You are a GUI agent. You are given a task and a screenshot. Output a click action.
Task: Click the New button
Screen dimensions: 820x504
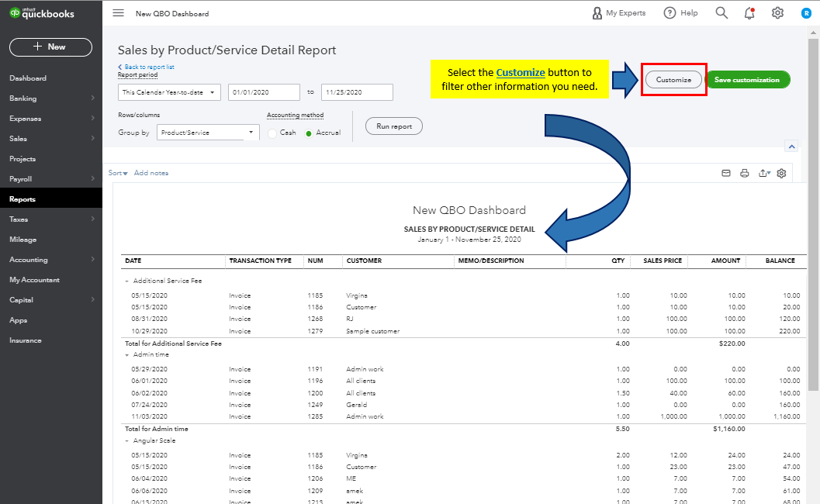pyautogui.click(x=50, y=47)
